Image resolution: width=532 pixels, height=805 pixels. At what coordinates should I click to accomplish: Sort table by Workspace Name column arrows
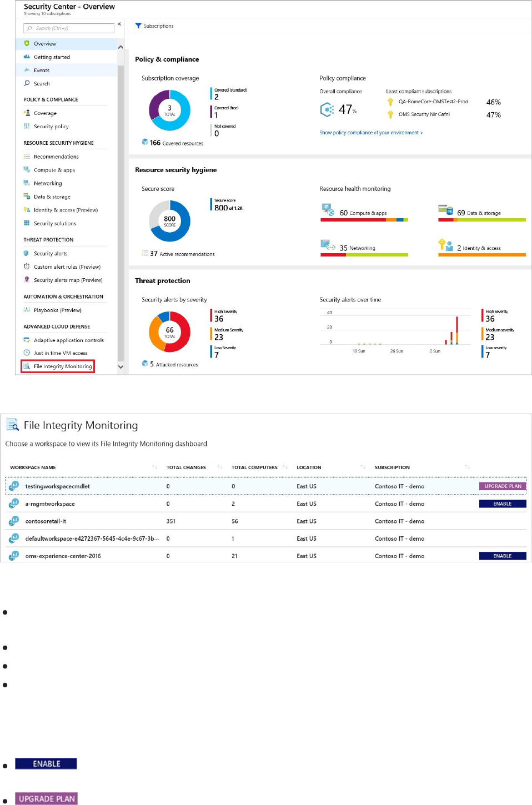[154, 467]
